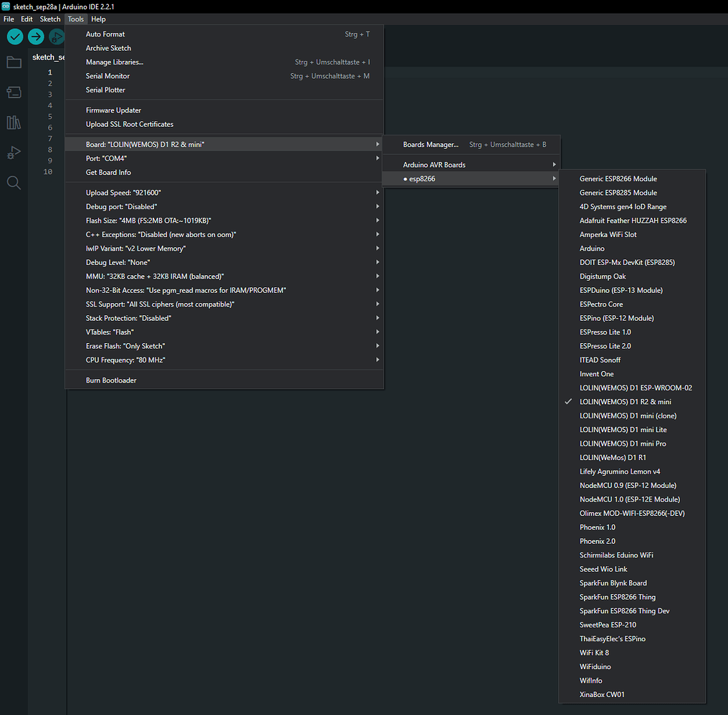Pick Generic ESP8266 Module board
The width and height of the screenshot is (728, 715).
coord(618,179)
